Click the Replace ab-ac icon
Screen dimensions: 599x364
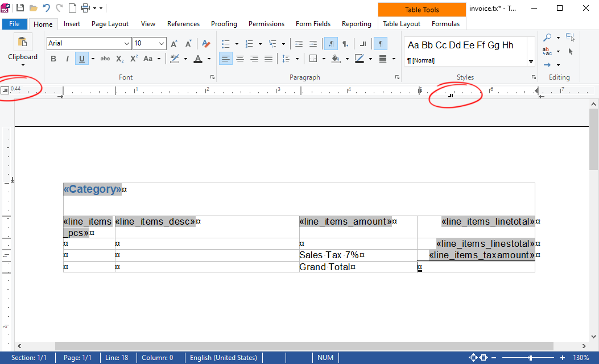(547, 51)
